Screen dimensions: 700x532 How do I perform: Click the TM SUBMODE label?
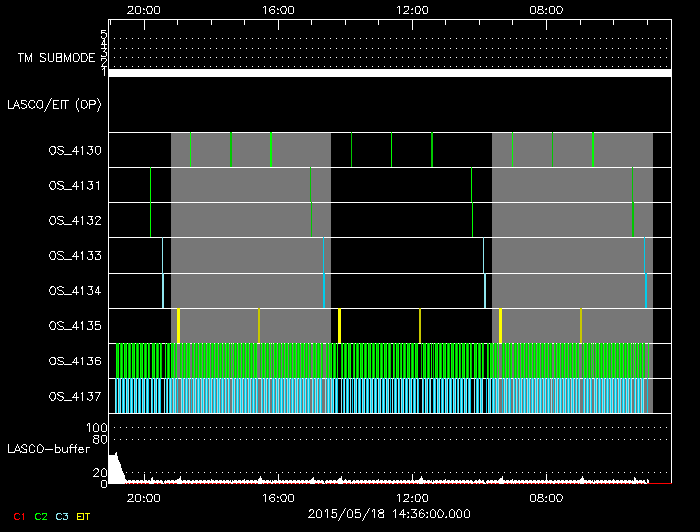56,58
